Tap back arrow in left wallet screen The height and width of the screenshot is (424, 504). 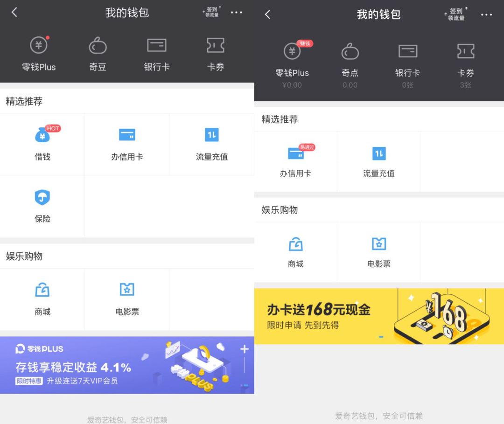point(14,13)
